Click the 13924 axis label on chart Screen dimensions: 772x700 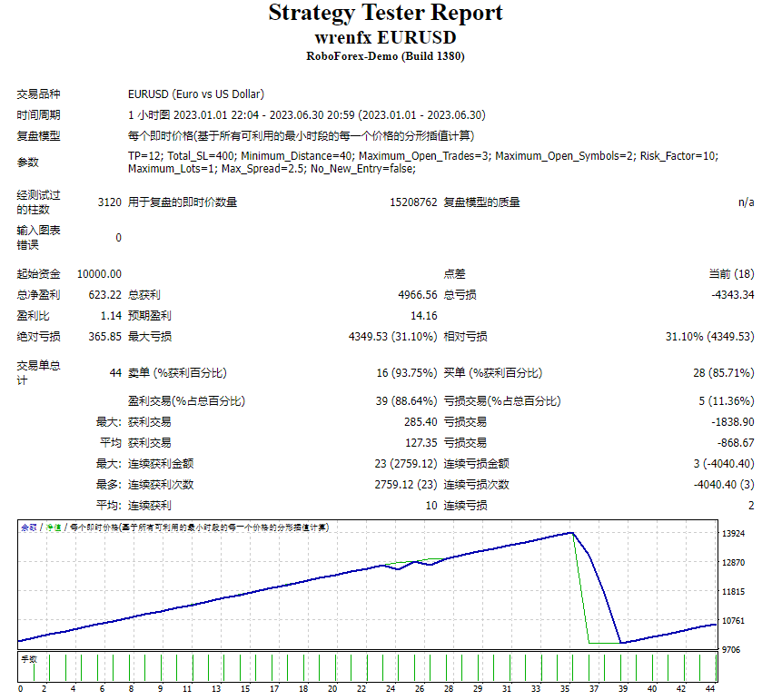pyautogui.click(x=733, y=534)
